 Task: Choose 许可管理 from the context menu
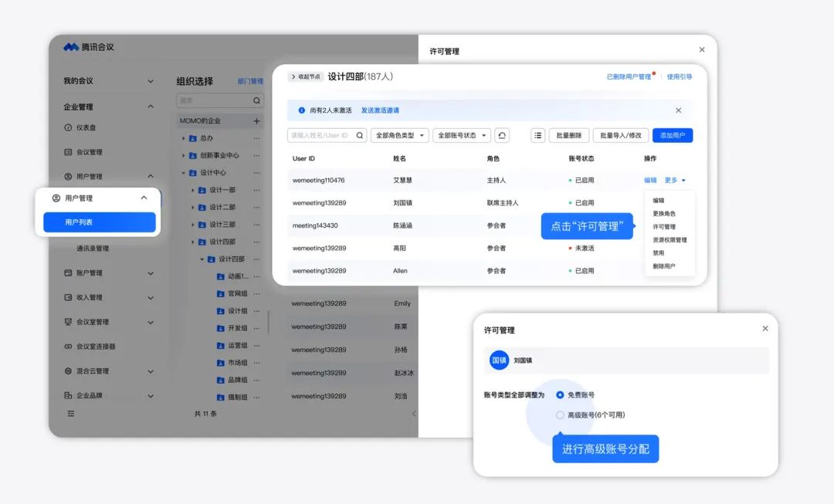(x=664, y=227)
